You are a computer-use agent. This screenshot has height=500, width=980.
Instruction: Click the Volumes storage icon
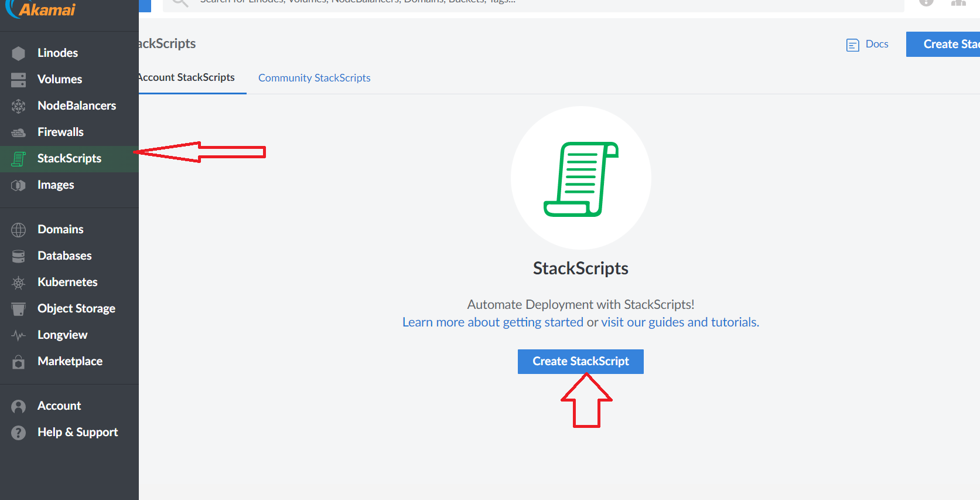click(x=19, y=80)
